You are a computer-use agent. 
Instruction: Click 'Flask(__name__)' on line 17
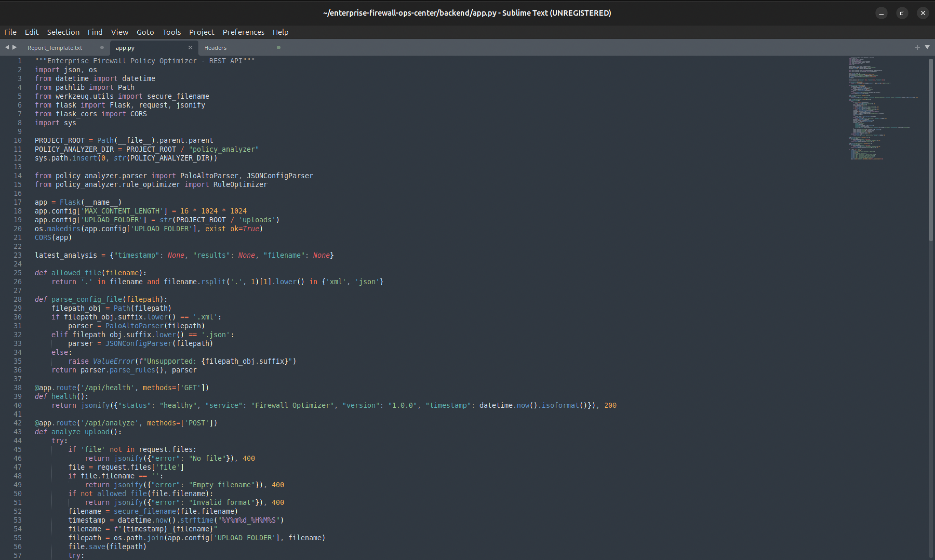(x=91, y=202)
